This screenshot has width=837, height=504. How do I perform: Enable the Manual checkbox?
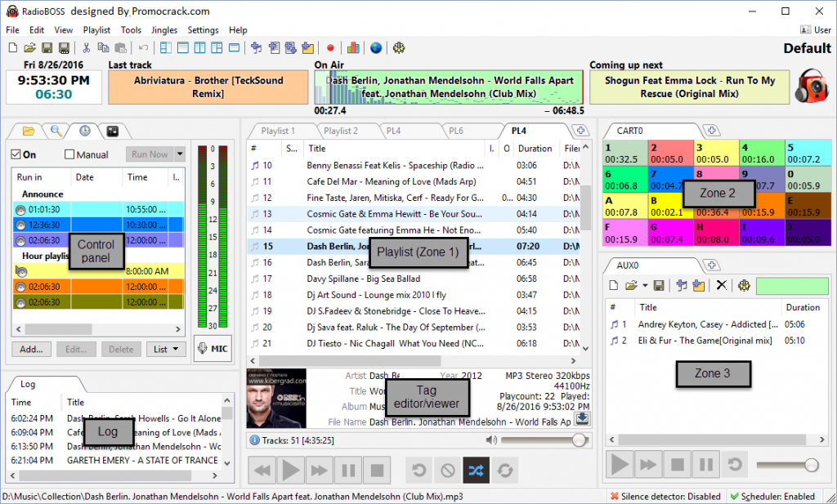[69, 154]
